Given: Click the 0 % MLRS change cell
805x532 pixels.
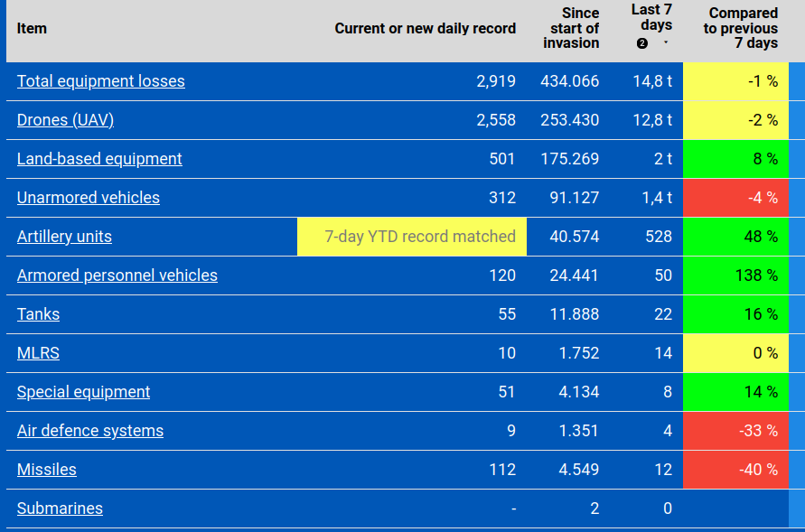Looking at the screenshot, I should point(735,353).
